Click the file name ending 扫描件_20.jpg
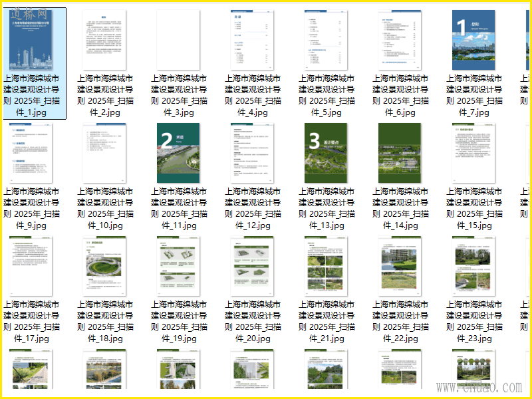The width and height of the screenshot is (532, 399). click(253, 321)
